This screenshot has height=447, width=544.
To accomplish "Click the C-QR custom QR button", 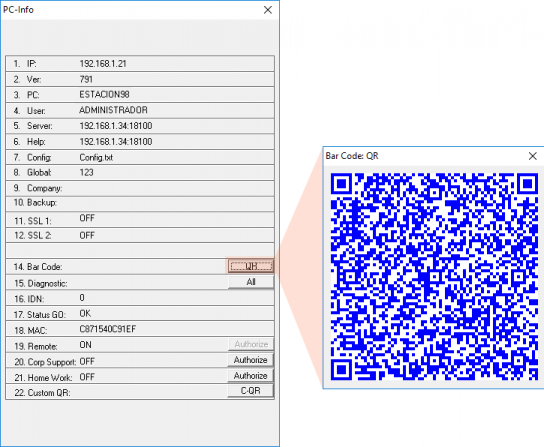I will point(250,391).
